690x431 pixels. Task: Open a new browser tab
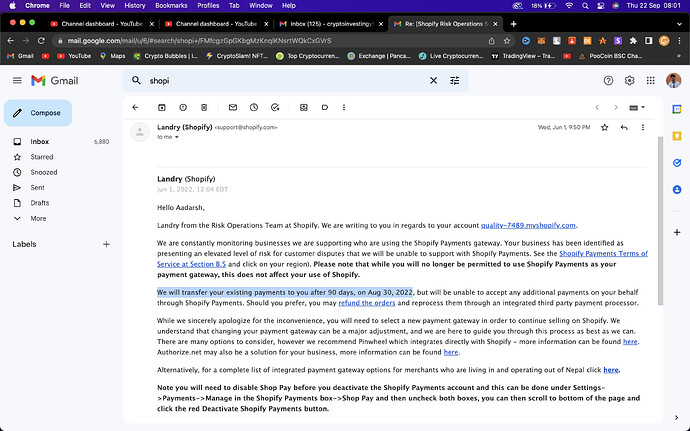[x=513, y=24]
